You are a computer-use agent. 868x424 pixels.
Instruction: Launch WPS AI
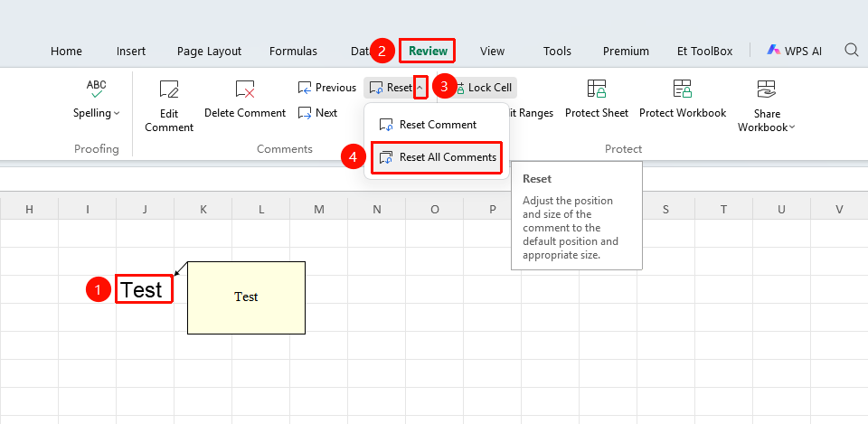coord(795,51)
